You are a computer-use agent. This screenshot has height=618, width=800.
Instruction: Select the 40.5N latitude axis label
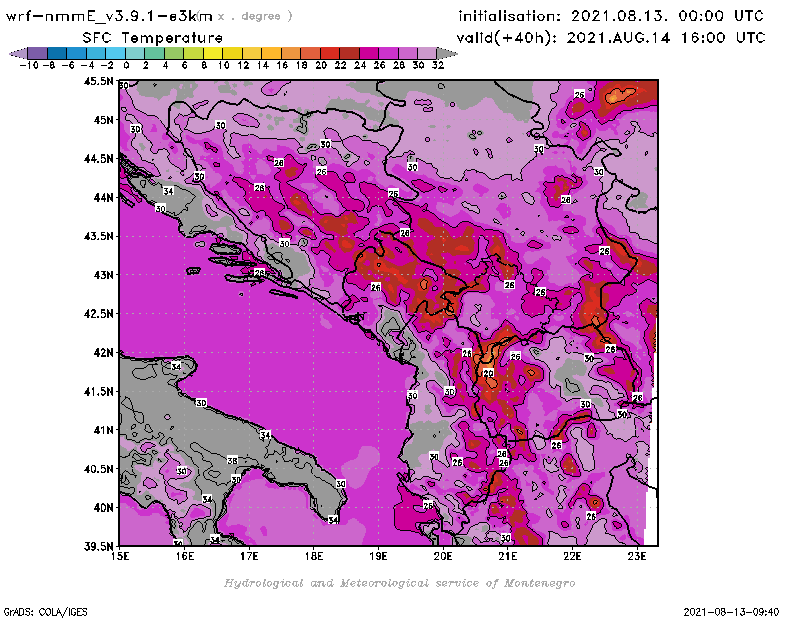(x=98, y=469)
